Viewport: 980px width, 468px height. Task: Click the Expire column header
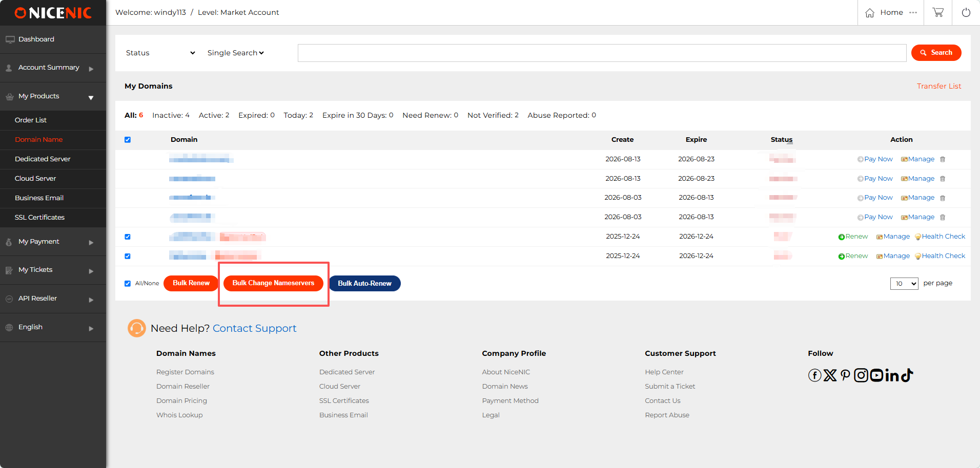click(696, 140)
